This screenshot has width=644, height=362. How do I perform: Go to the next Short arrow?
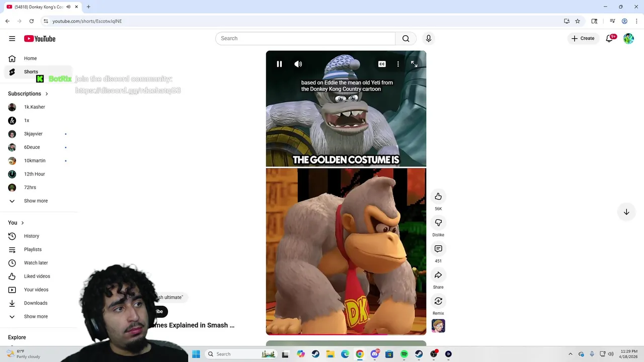(626, 212)
